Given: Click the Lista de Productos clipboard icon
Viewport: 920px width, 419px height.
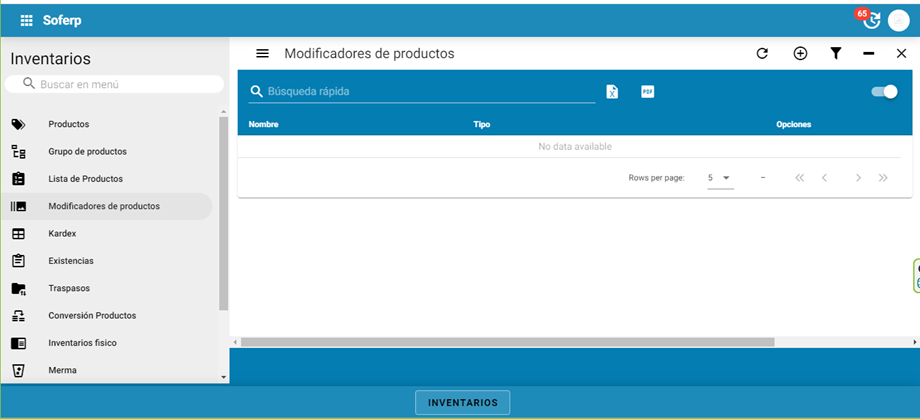Looking at the screenshot, I should (x=19, y=179).
